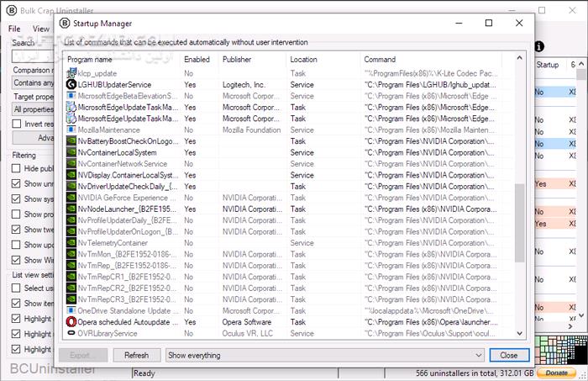588x381 pixels.
Task: Toggle the Select using checkboxes option
Action: [x=16, y=288]
